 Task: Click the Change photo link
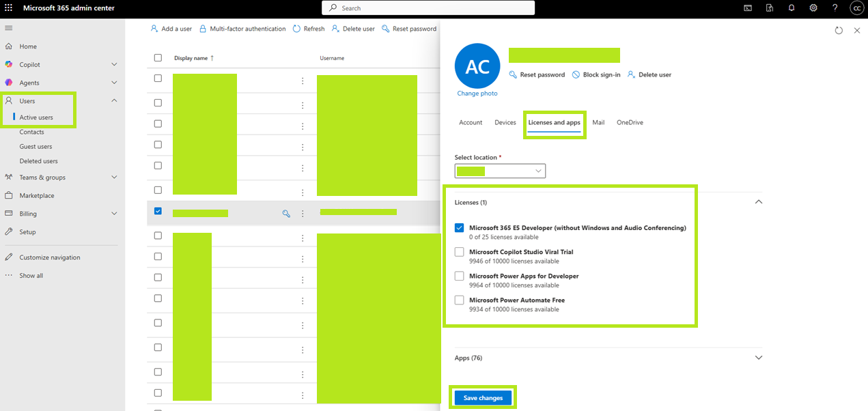pyautogui.click(x=477, y=94)
